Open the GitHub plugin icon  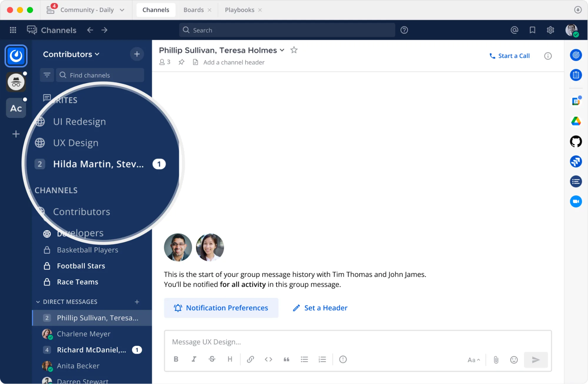pyautogui.click(x=576, y=141)
